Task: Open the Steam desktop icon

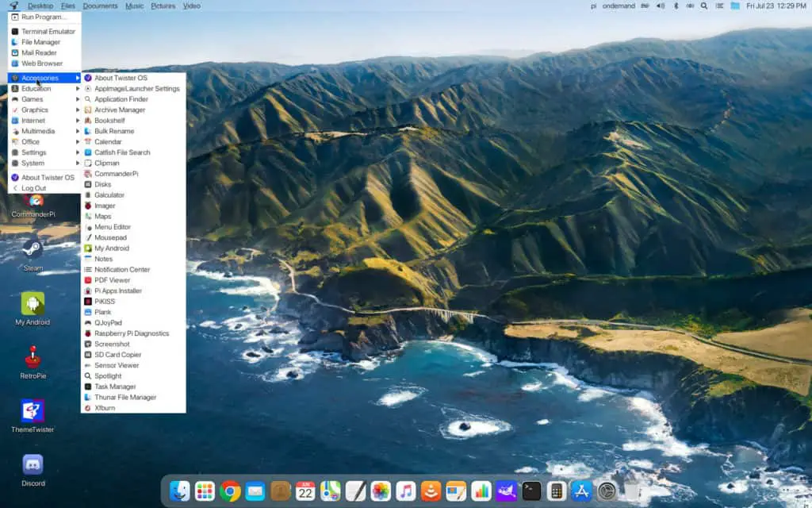Action: [x=33, y=254]
